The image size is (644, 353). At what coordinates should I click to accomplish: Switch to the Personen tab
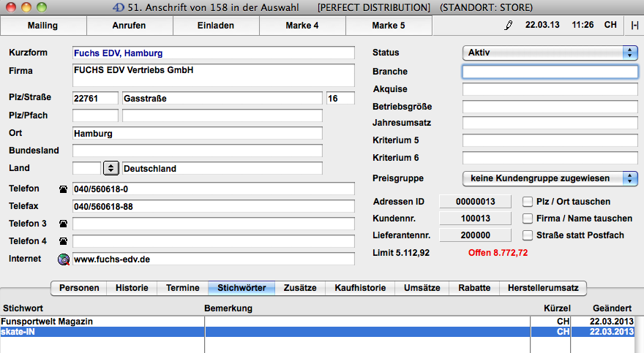coord(79,288)
